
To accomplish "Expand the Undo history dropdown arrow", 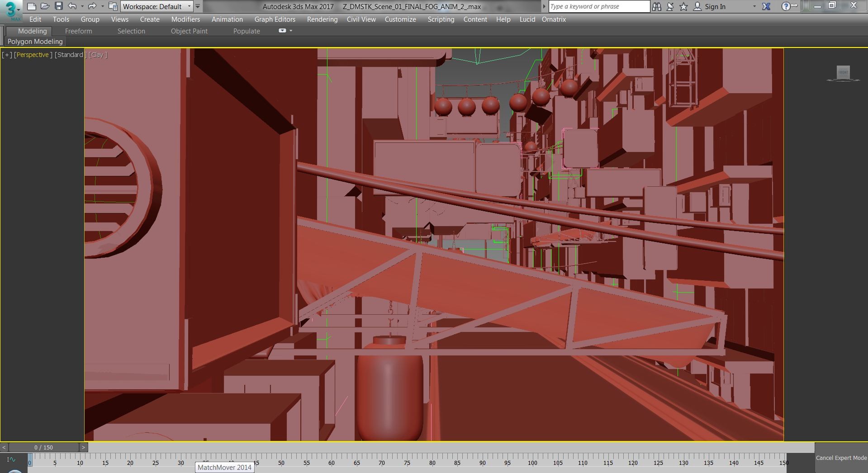I will (x=82, y=6).
